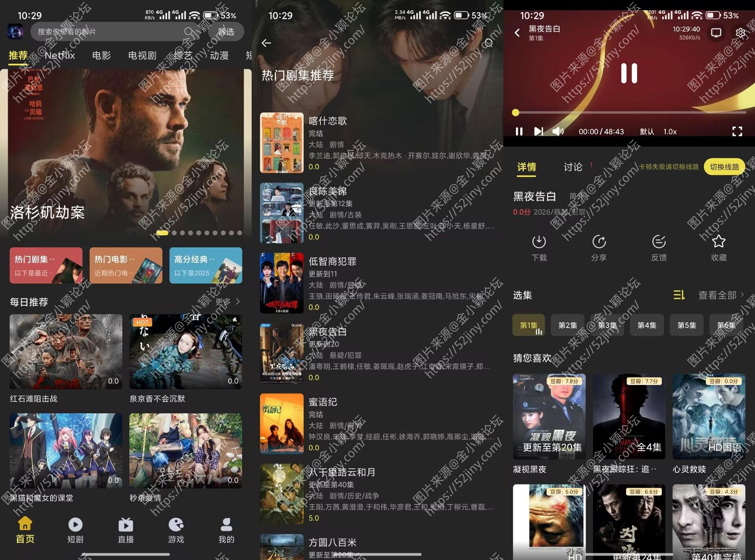Screen dimensions: 755x560
Task: Select episode 第3集
Action: (x=608, y=325)
